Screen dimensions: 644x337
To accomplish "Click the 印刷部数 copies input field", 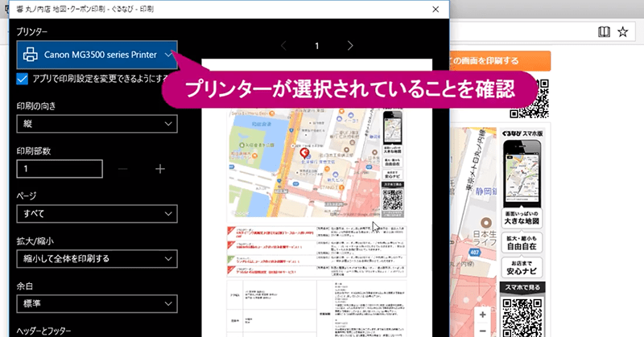I will click(60, 169).
